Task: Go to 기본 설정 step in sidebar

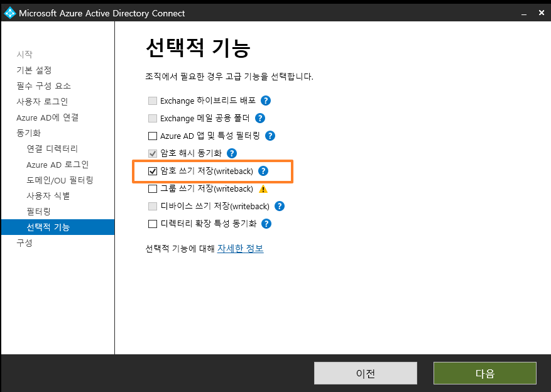Action: (x=34, y=70)
